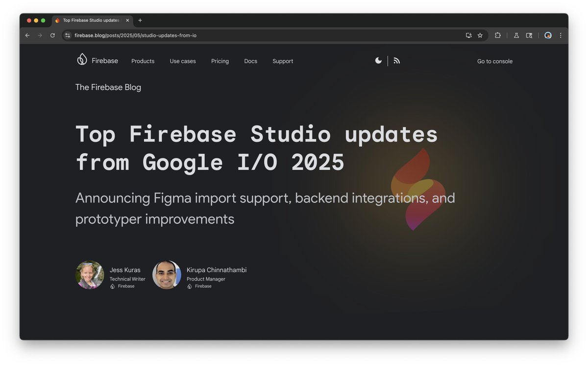
Task: Click the browser back arrow
Action: click(27, 35)
